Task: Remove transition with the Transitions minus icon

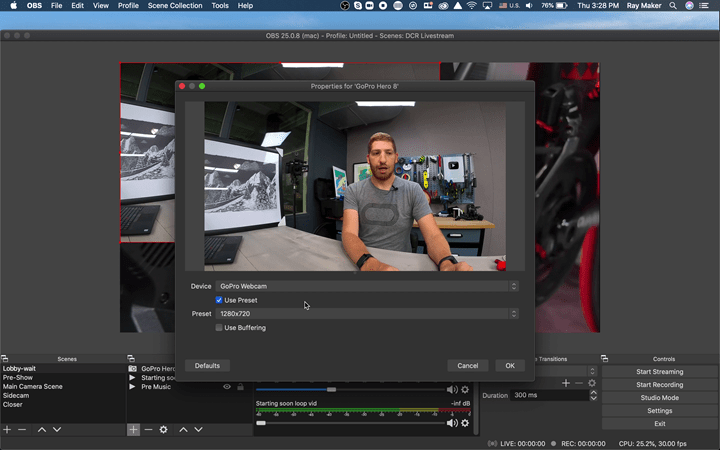Action: tap(579, 382)
